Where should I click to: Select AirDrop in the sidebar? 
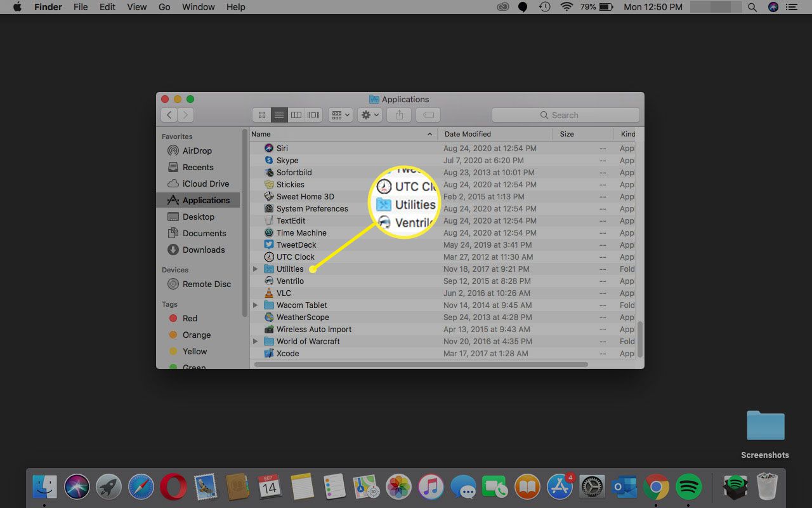coord(197,150)
